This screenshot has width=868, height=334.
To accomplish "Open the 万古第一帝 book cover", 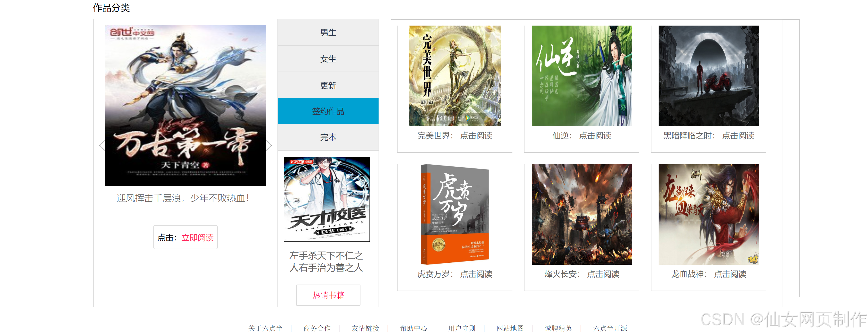I will click(185, 105).
